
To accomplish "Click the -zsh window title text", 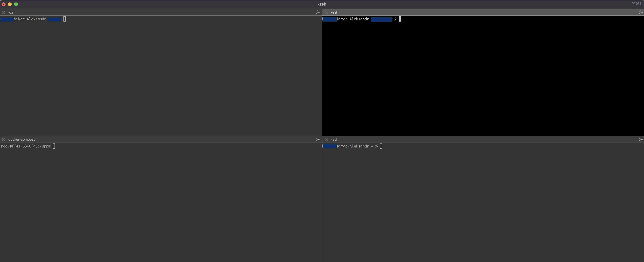I will coord(322,4).
